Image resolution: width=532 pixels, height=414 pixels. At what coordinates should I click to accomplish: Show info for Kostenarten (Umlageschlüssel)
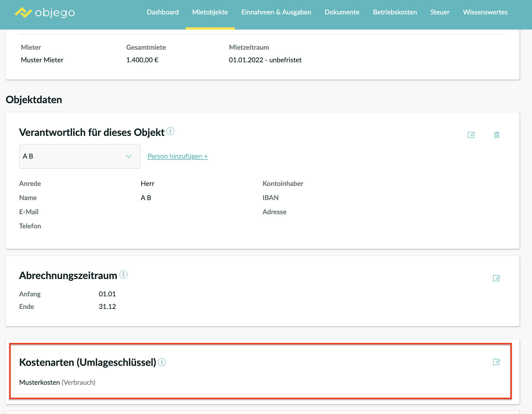(x=162, y=362)
